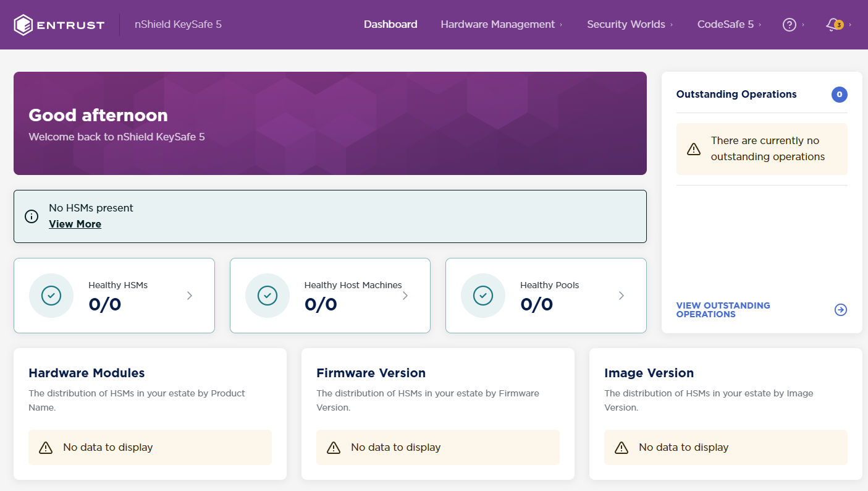Click the warning icon under Firmware Version
868x491 pixels.
pos(333,447)
